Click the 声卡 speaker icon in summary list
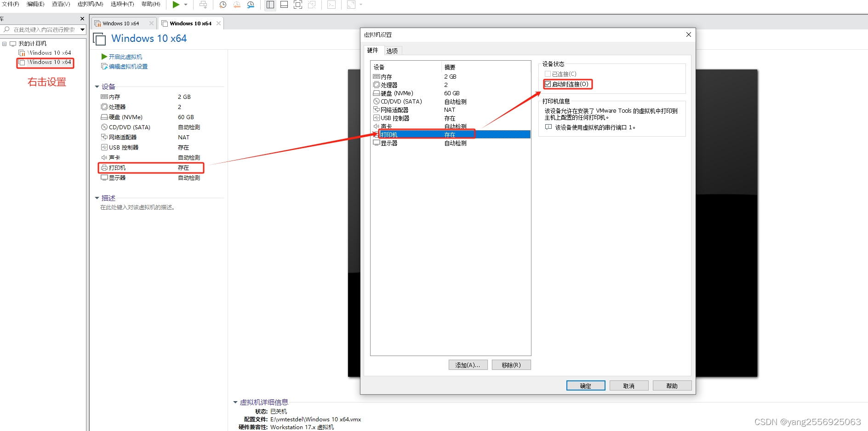The height and width of the screenshot is (431, 868). (x=104, y=158)
